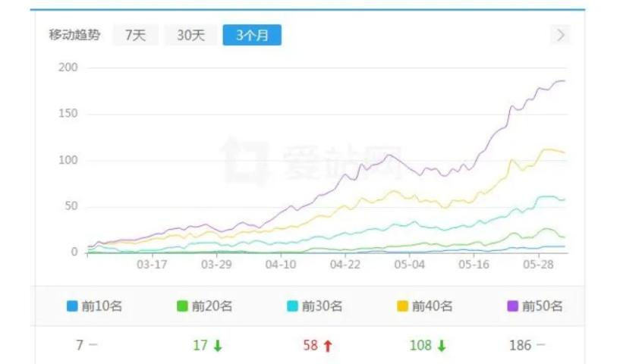Hide the 前10名 series label
Screen dimensions: 620x364
point(100,306)
